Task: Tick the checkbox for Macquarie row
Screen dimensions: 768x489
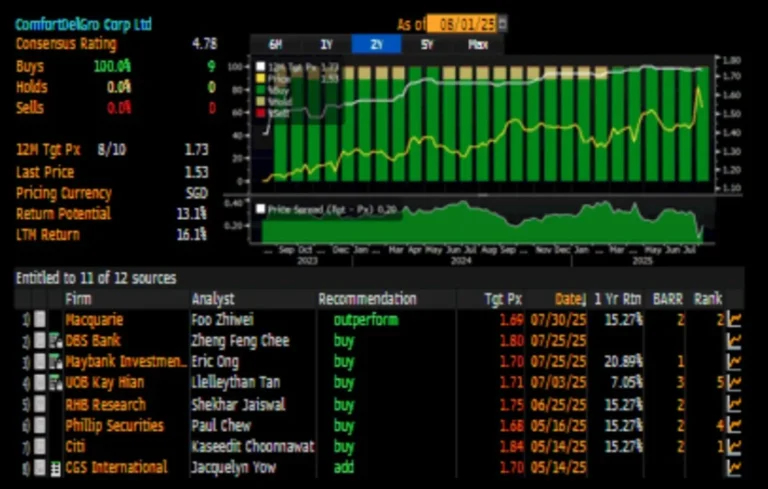Action: pyautogui.click(x=39, y=320)
